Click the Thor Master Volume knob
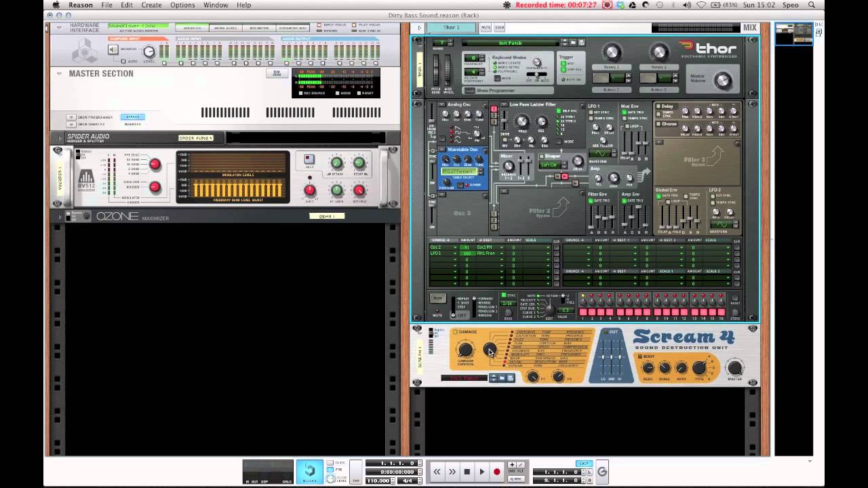This screenshot has width=868, height=488. 723,81
